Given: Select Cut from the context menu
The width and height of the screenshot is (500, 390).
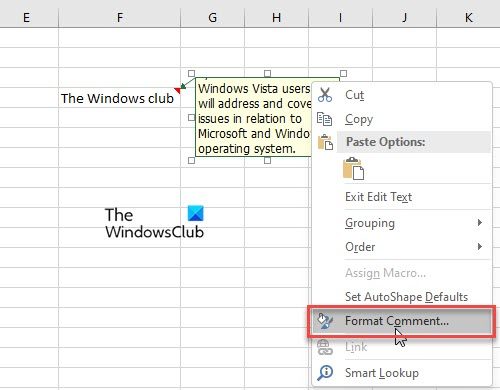Looking at the screenshot, I should click(402, 95).
